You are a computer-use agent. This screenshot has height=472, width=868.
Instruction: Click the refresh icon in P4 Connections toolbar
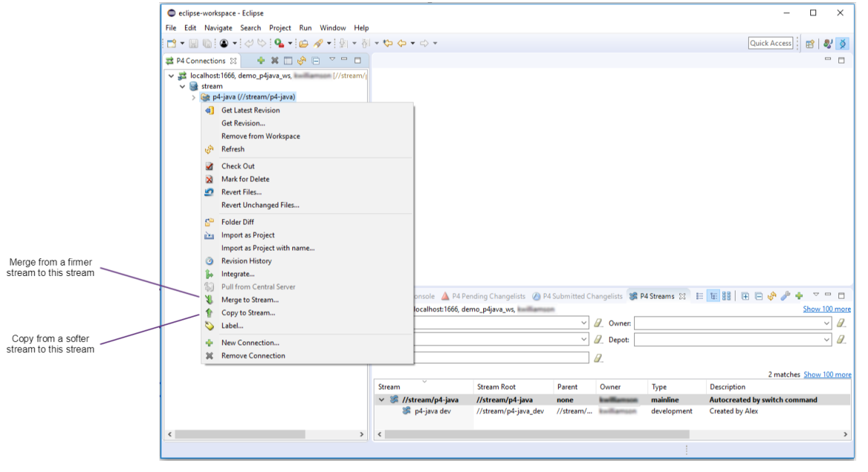click(301, 61)
